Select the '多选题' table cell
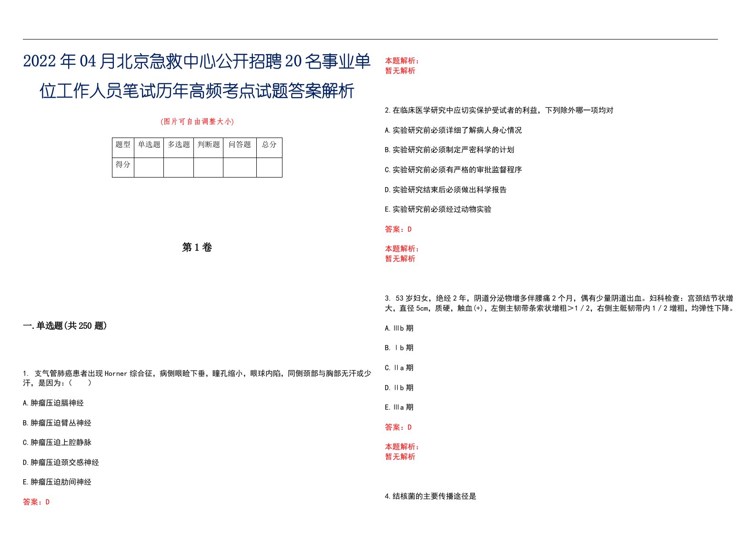 [x=179, y=148]
